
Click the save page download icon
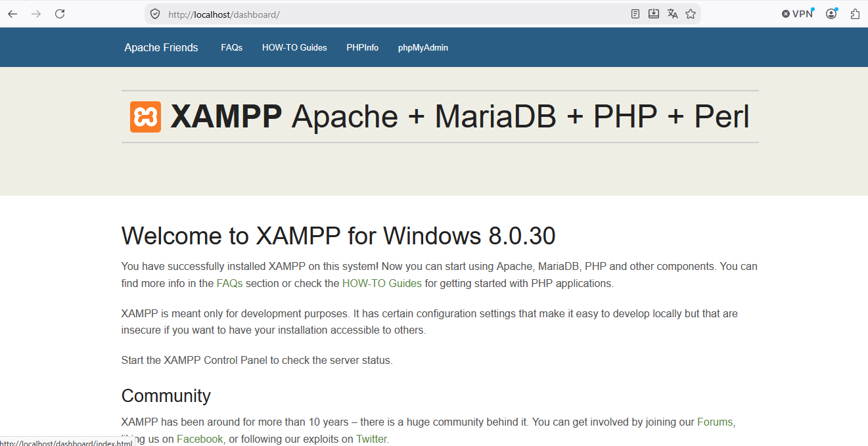tap(654, 14)
